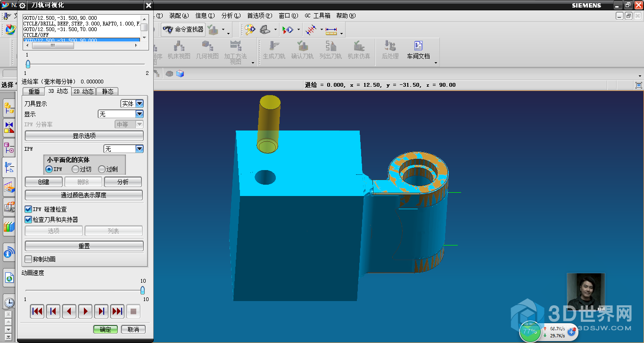Expand the IPW dropdown set to 无
Image resolution: width=644 pixels, height=343 pixels.
pyautogui.click(x=139, y=149)
